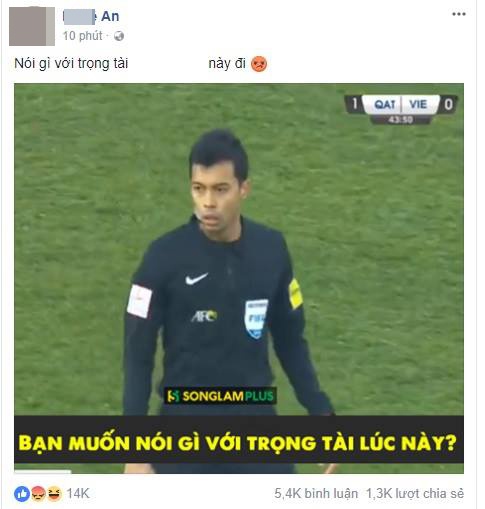Click the public globe privacy icon
This screenshot has height=509, width=485.
119,36
